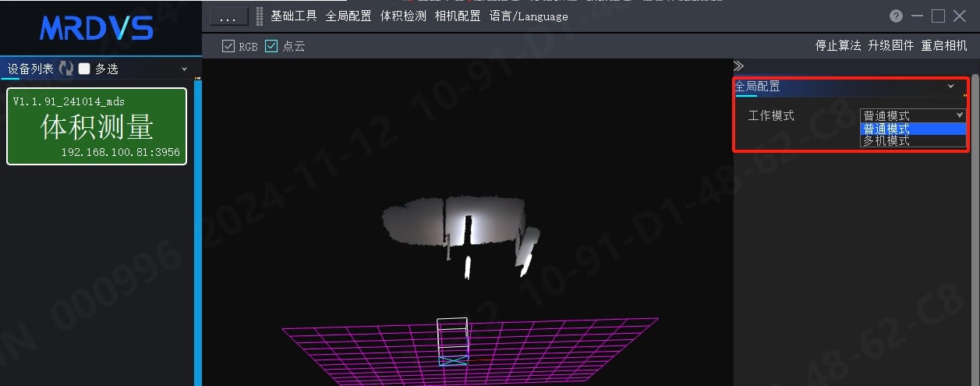980x386 pixels.
Task: Click the '...' button in the toolbar
Action: [x=229, y=16]
